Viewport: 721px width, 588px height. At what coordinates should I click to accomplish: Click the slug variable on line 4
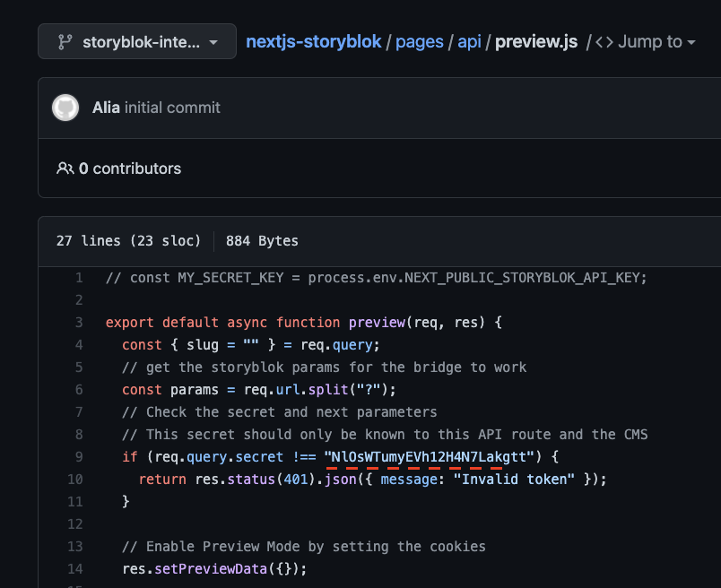203,345
